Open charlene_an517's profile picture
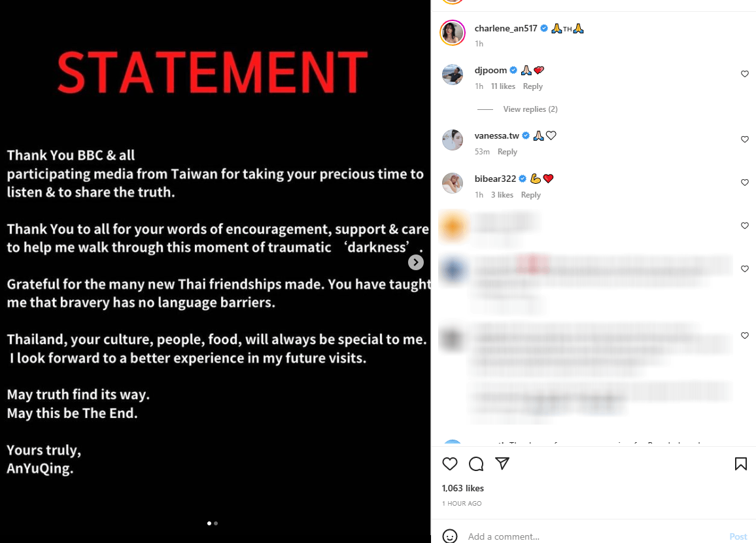Viewport: 756px width, 543px height. pyautogui.click(x=453, y=33)
